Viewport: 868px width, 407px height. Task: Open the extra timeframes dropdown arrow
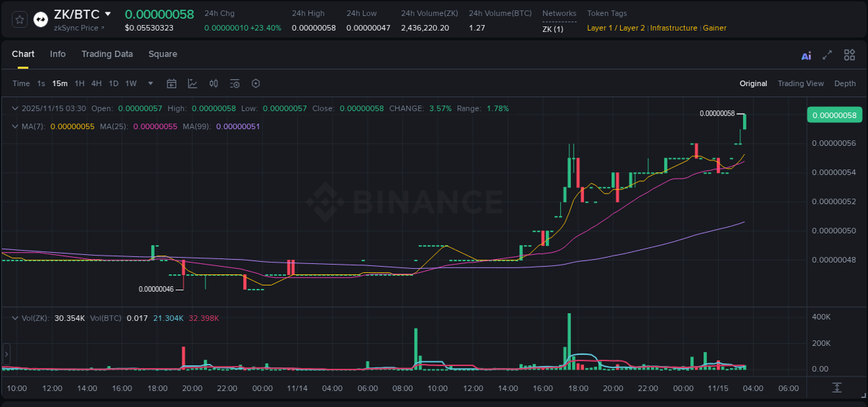tap(149, 83)
